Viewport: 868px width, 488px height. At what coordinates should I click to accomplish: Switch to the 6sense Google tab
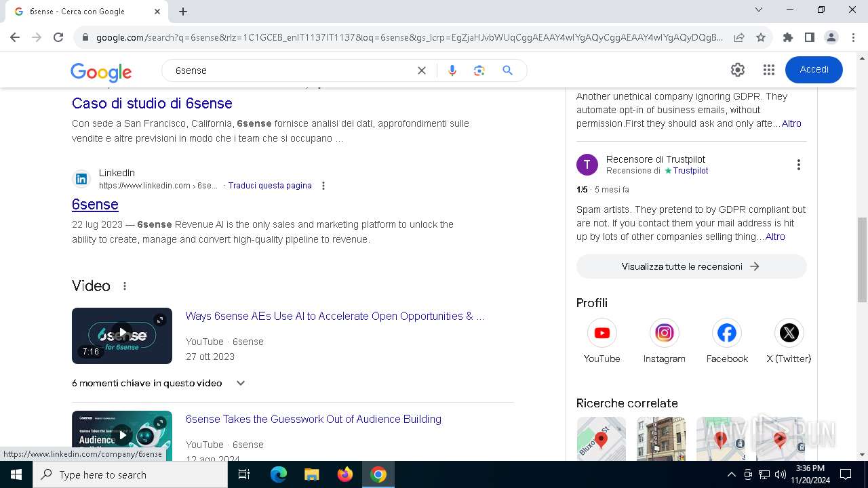pyautogui.click(x=86, y=12)
